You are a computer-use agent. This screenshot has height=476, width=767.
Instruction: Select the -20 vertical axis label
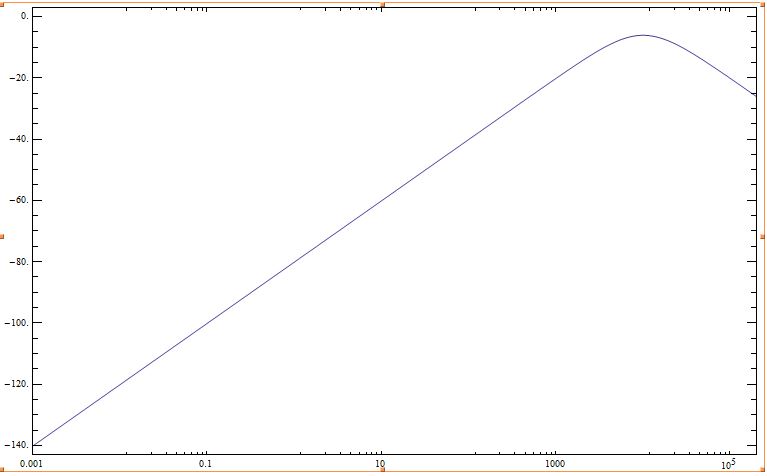(19, 78)
